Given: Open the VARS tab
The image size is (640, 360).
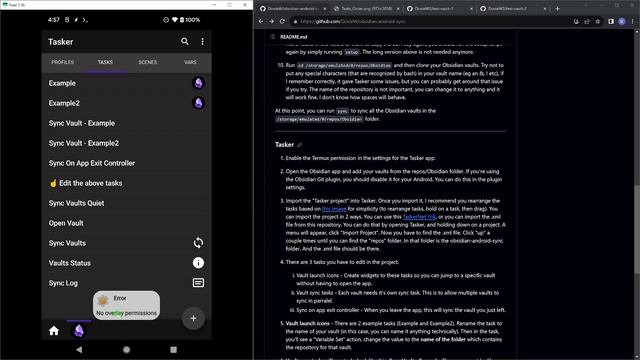Looking at the screenshot, I should click(190, 62).
